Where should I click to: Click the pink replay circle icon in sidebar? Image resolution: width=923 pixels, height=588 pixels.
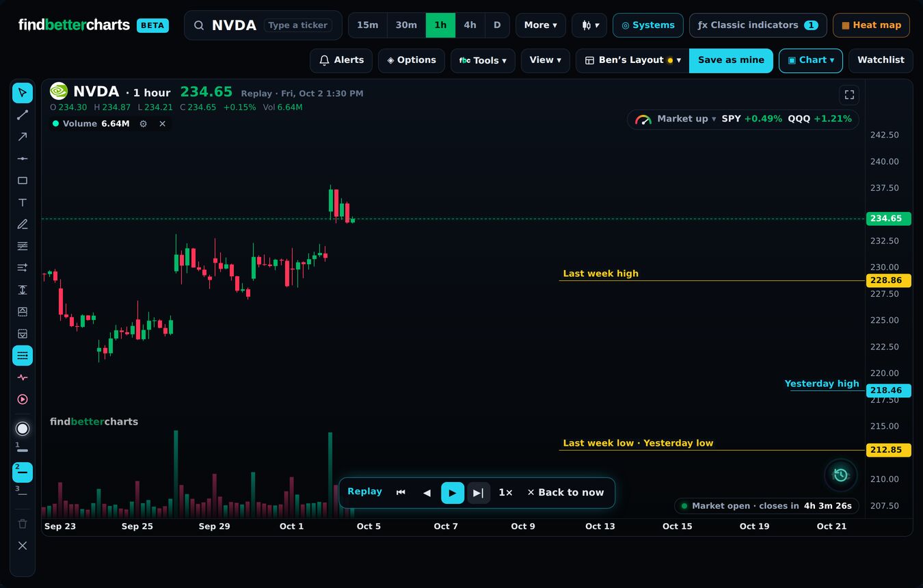[x=23, y=399]
